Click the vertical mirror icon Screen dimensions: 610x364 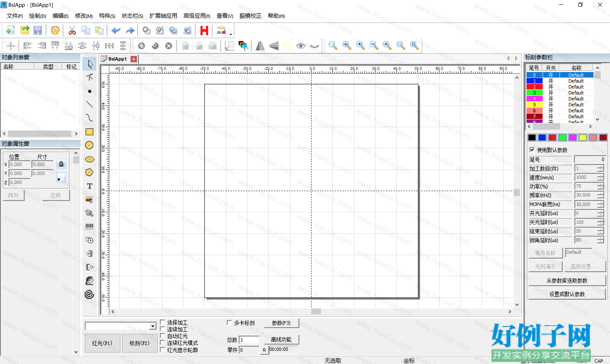click(x=274, y=46)
